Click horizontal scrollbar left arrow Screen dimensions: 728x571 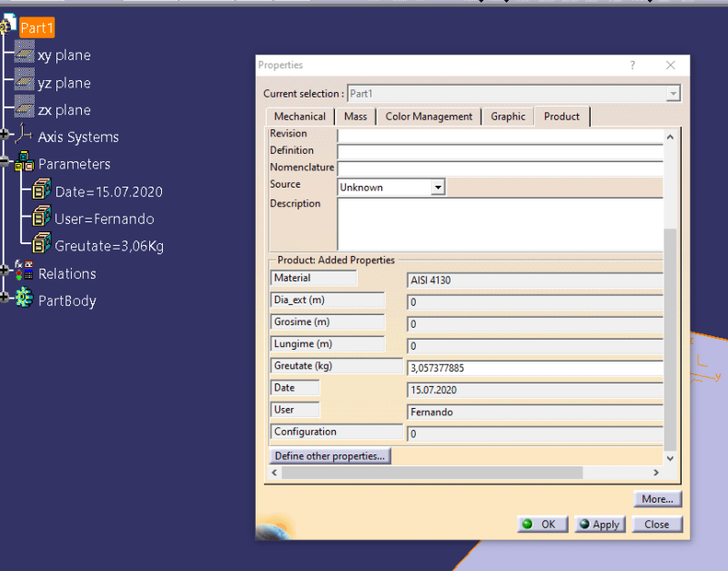pos(275,473)
